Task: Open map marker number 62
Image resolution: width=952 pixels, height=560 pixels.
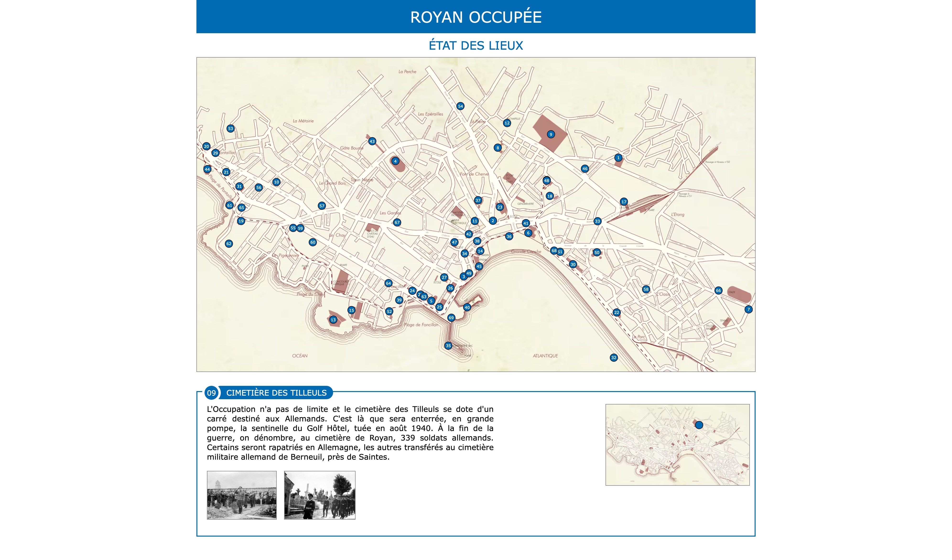Action: click(x=228, y=244)
